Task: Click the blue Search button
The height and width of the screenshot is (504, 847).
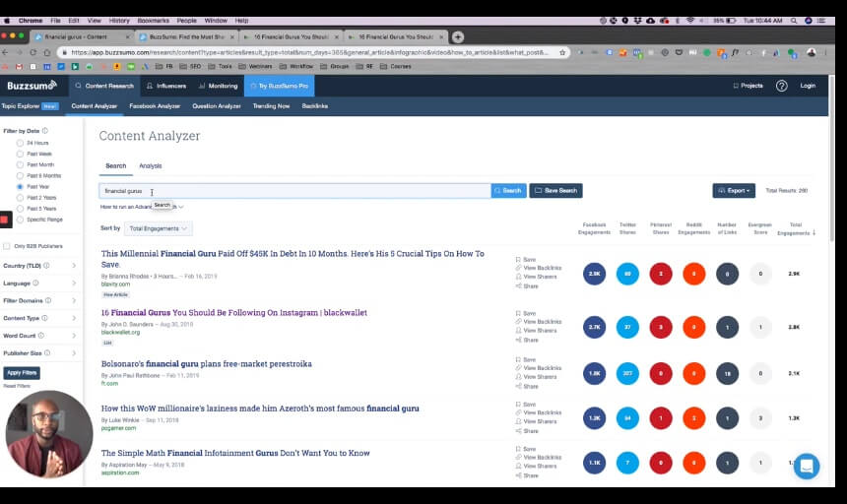Action: click(508, 191)
